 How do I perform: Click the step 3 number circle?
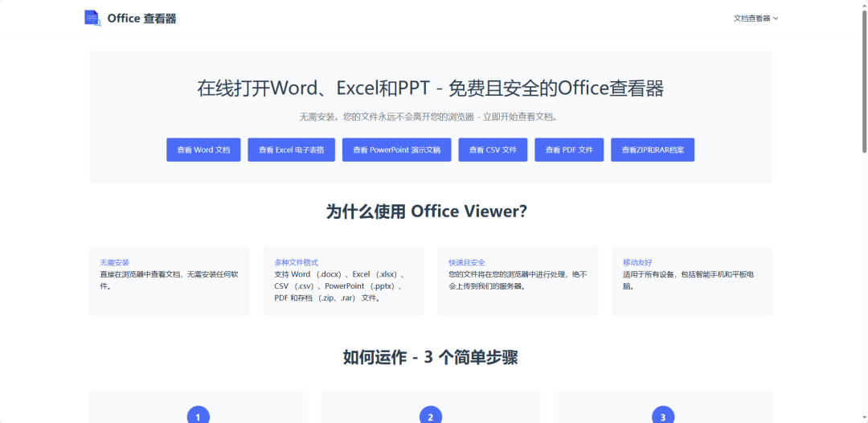tap(663, 417)
